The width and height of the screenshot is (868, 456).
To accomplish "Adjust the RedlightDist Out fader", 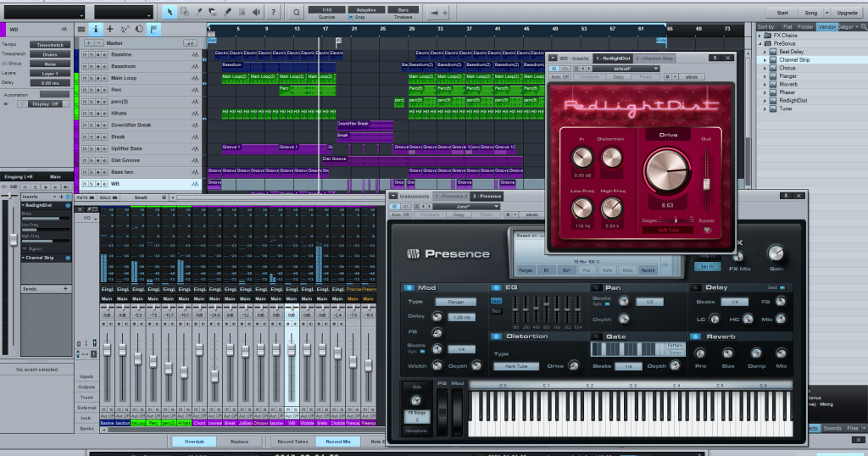I will pos(706,184).
